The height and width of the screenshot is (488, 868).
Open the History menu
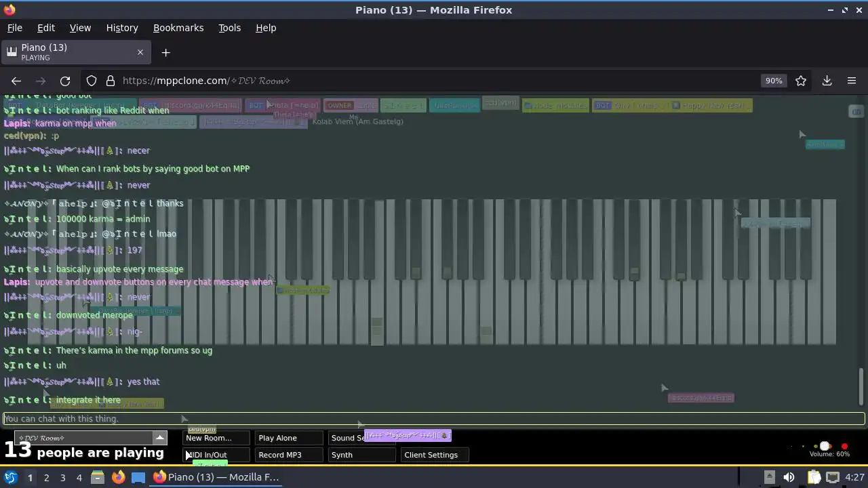tap(122, 28)
